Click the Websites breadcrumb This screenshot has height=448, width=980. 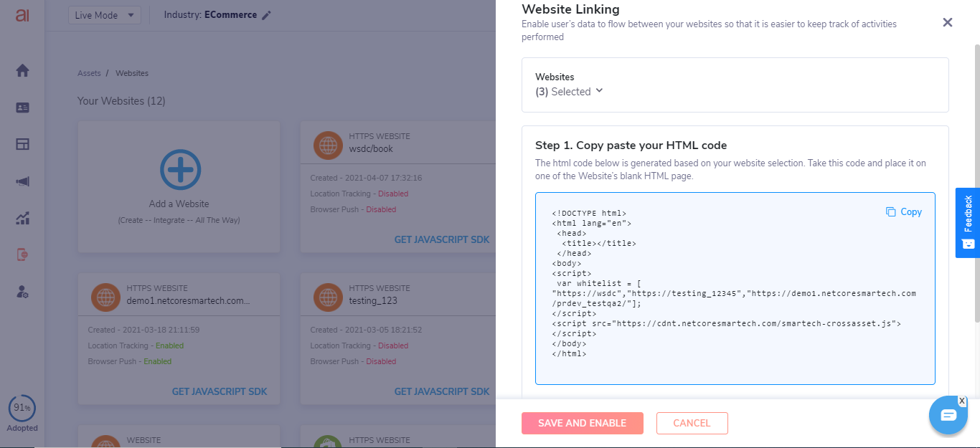point(132,73)
